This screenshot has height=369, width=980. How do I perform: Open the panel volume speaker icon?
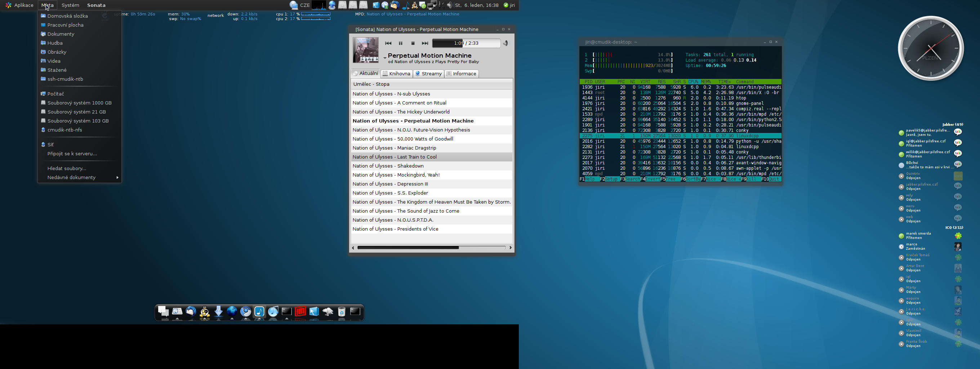click(x=450, y=5)
